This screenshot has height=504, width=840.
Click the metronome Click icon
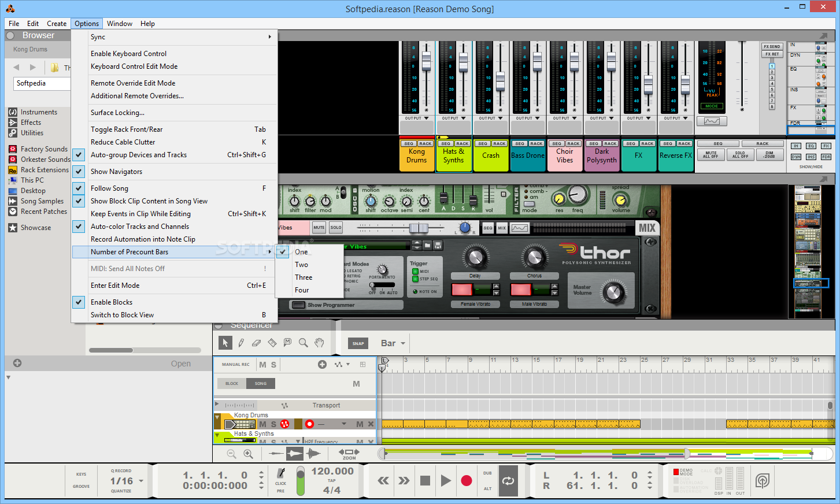281,473
